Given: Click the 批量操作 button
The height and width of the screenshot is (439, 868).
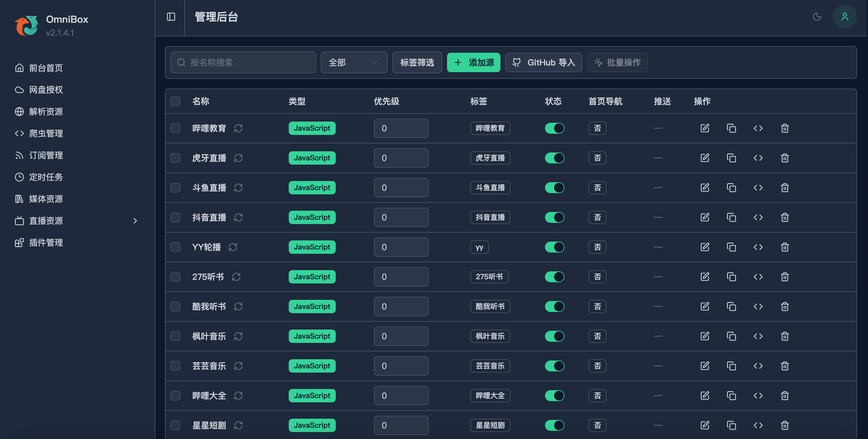Looking at the screenshot, I should 617,62.
